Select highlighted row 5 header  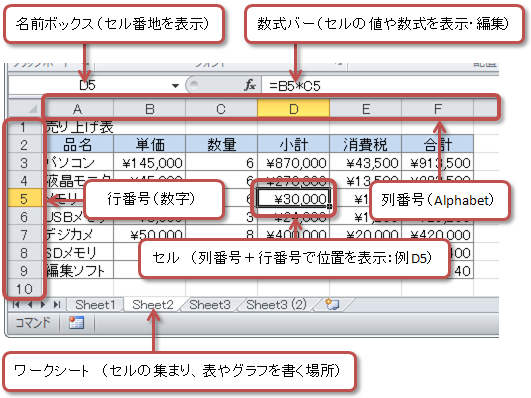[x=23, y=198]
